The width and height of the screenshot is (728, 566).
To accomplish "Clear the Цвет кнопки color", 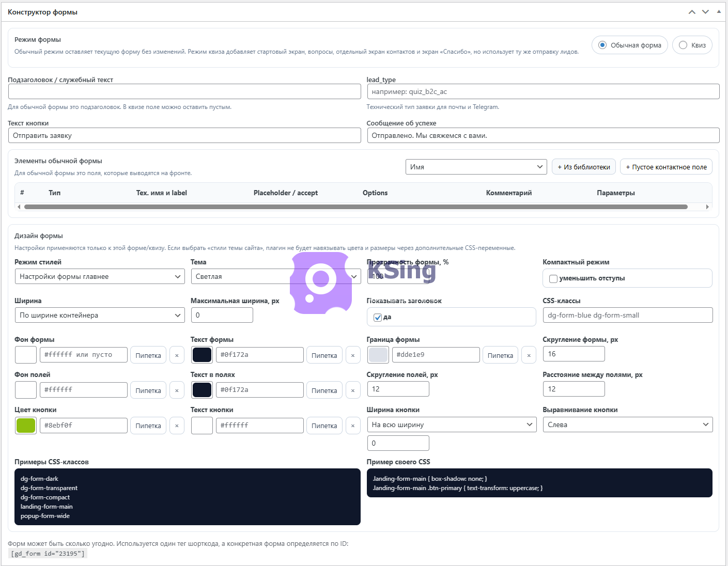I will [x=177, y=426].
